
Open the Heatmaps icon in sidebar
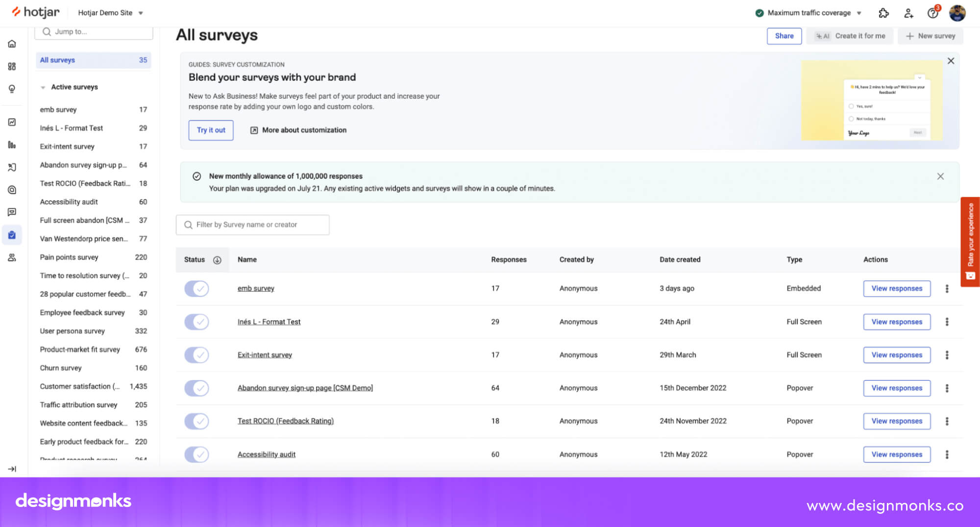point(12,190)
